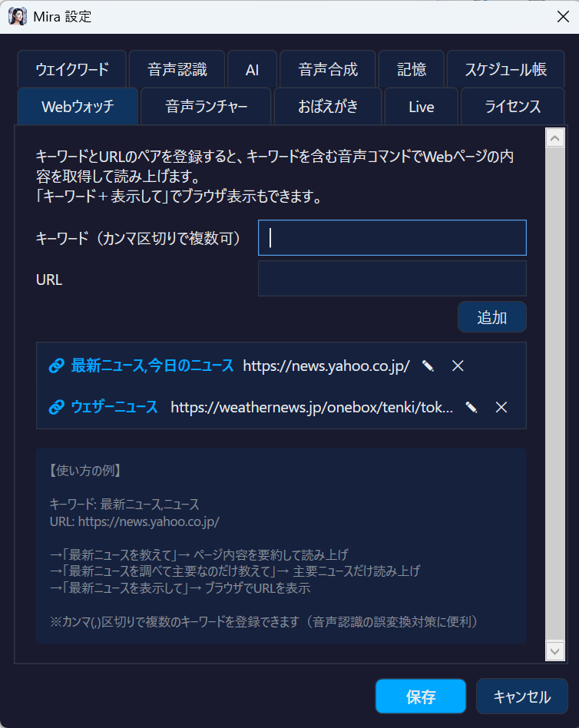Image resolution: width=579 pixels, height=728 pixels.
Task: Click the ウェザーニュース keyword text
Action: (114, 407)
